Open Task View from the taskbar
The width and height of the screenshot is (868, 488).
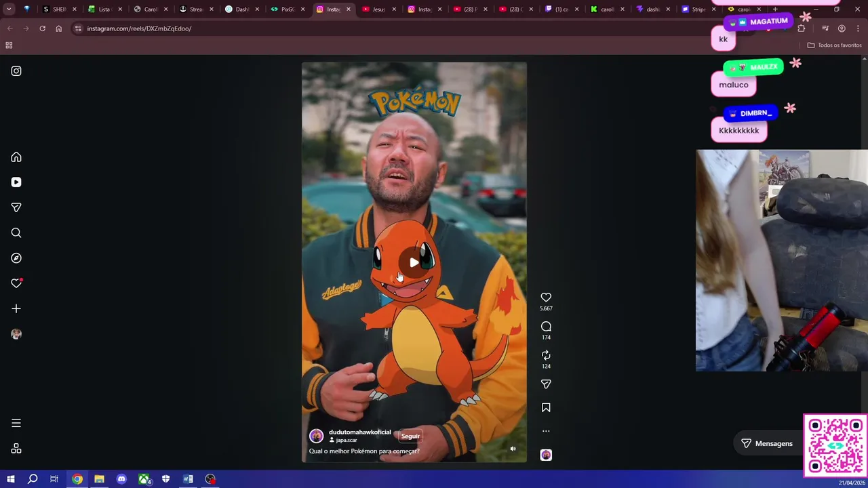point(54,479)
